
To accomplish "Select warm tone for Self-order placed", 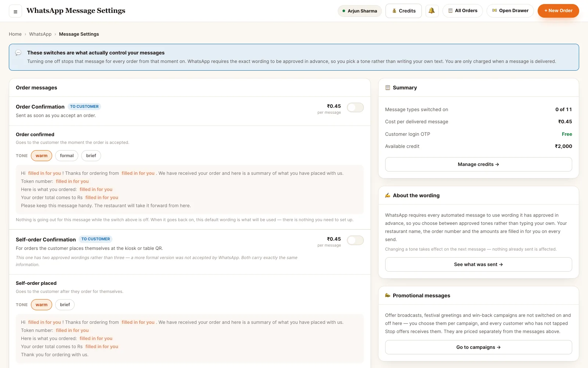I will 42,305.
